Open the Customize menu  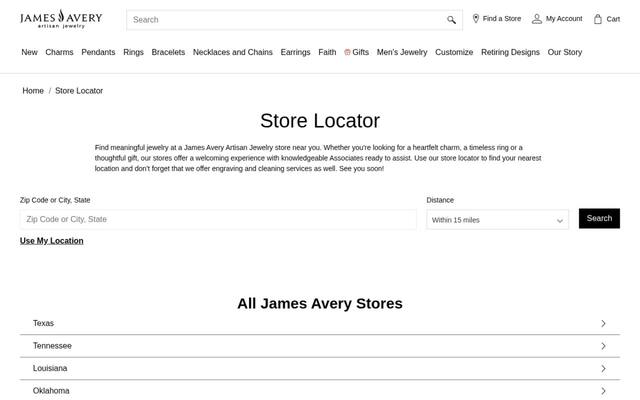tap(454, 52)
